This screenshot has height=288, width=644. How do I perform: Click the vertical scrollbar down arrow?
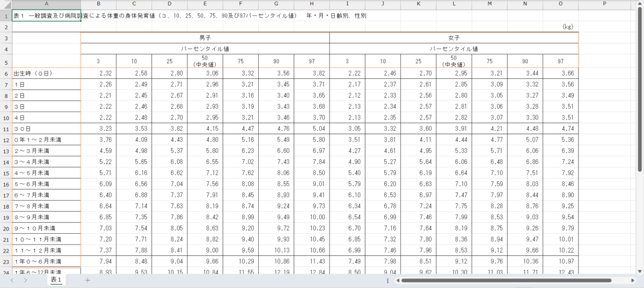[x=639, y=270]
